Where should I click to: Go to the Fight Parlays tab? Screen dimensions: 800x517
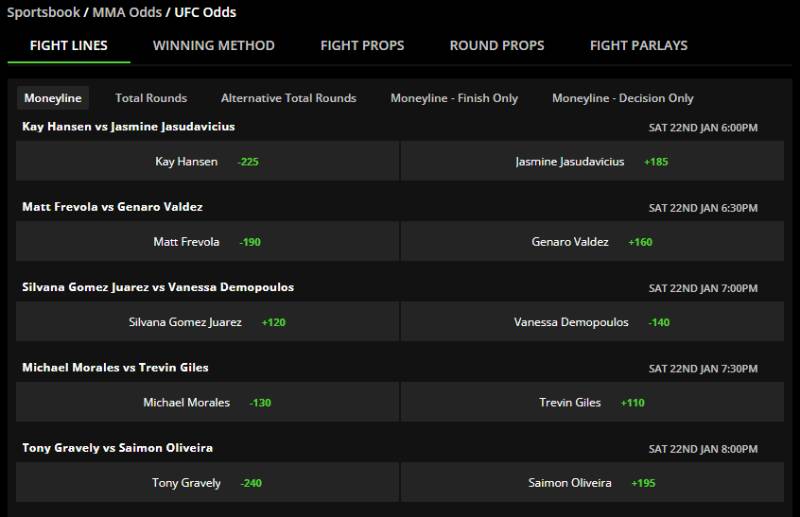coord(638,45)
